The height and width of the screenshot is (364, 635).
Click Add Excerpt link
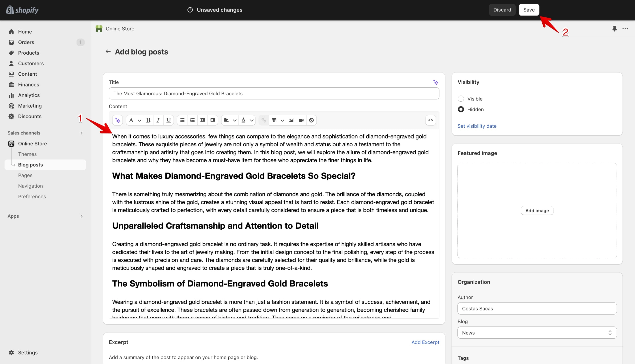(x=425, y=342)
